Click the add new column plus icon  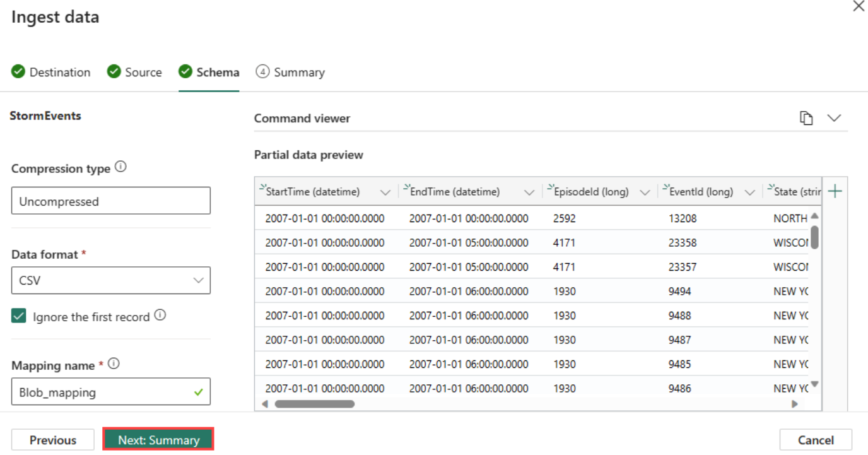[x=835, y=191]
